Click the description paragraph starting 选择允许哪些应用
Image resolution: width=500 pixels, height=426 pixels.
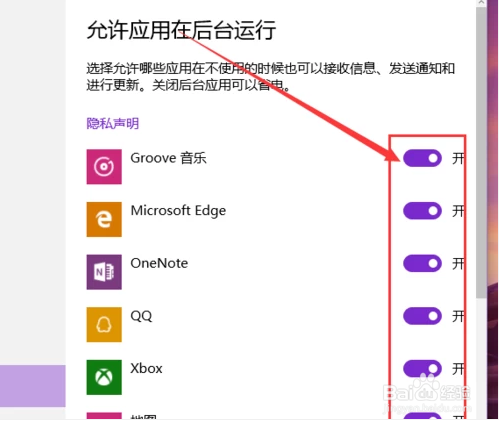click(x=271, y=77)
